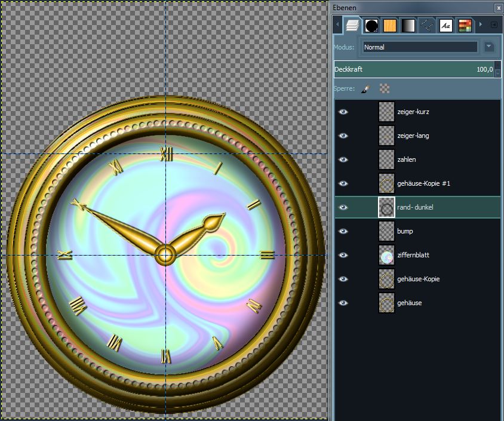The width and height of the screenshot is (504, 421).
Task: Open the Modus blend mode dropdown
Action: (420, 47)
